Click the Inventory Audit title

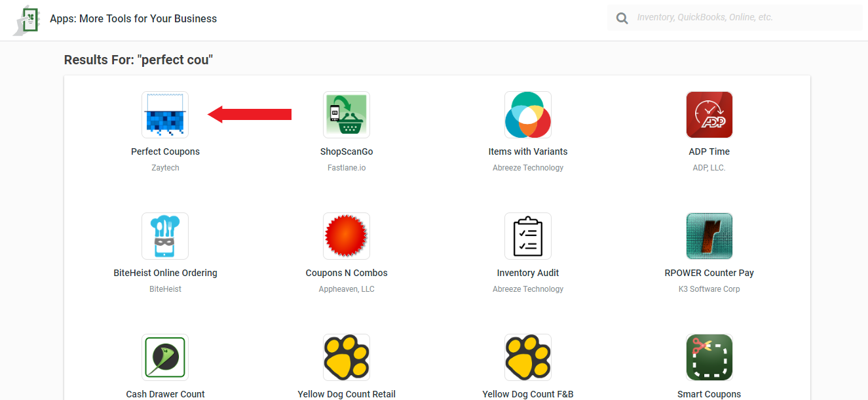tap(528, 273)
